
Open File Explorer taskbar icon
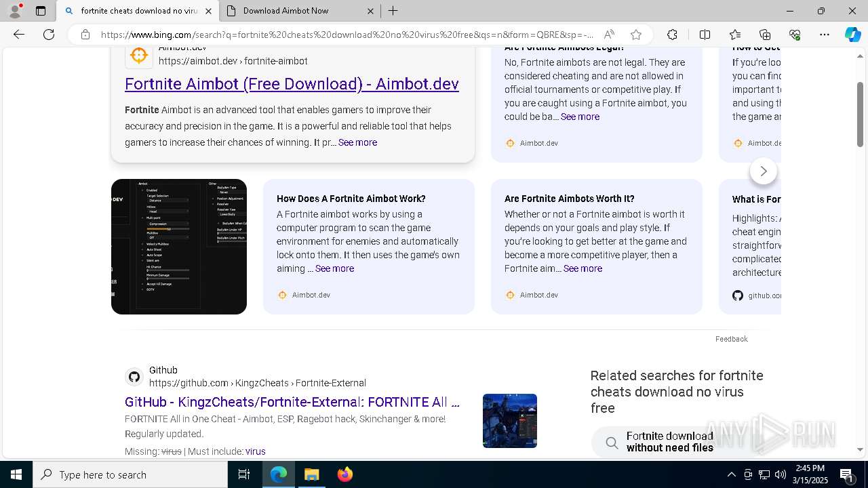[x=311, y=474]
